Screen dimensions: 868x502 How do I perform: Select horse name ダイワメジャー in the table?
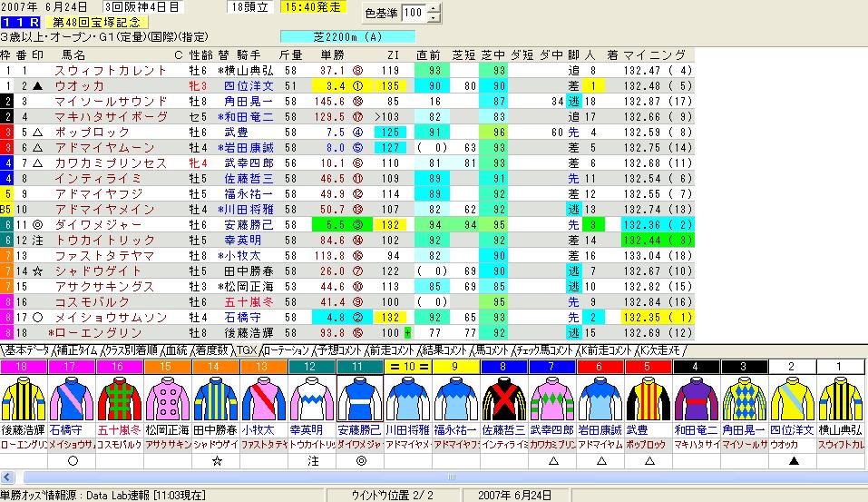click(x=98, y=225)
